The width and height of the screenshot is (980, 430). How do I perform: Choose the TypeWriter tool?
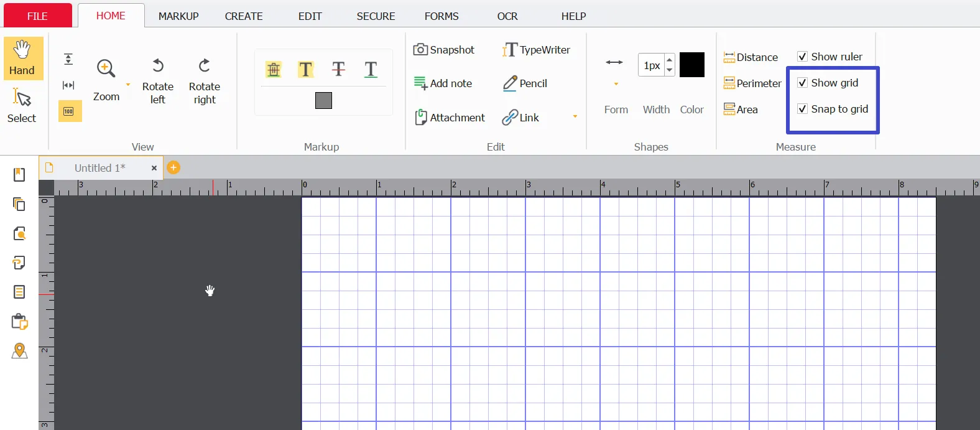click(x=536, y=50)
